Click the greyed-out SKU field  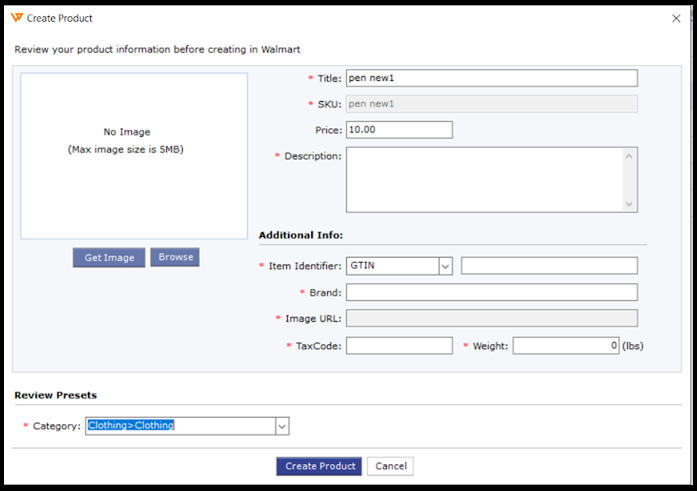[491, 104]
